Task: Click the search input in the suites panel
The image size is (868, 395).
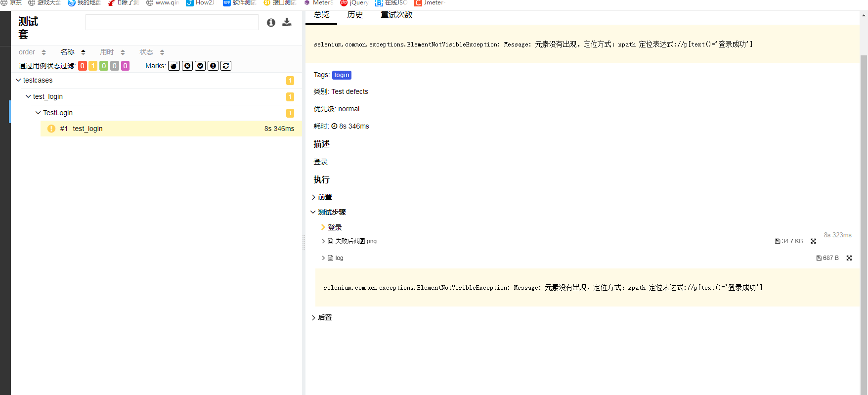Action: click(172, 22)
